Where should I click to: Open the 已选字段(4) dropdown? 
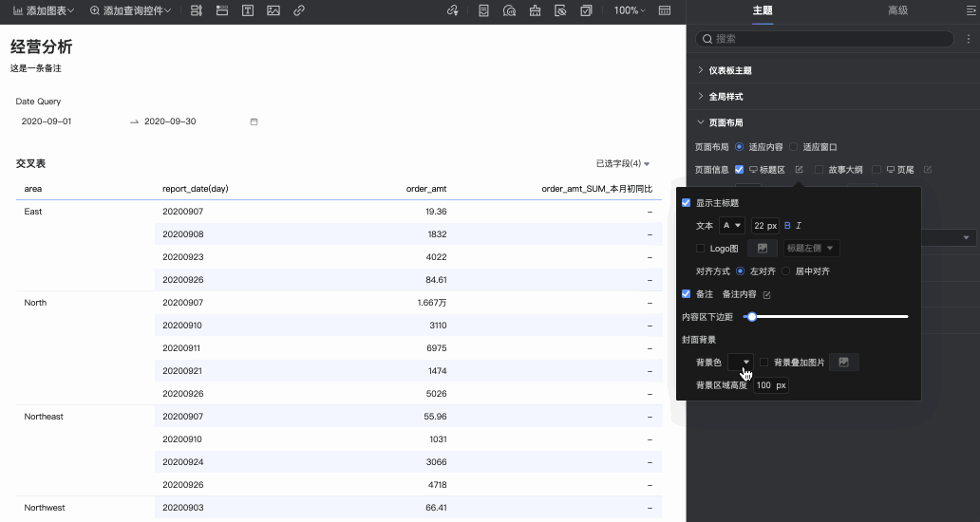pos(623,163)
